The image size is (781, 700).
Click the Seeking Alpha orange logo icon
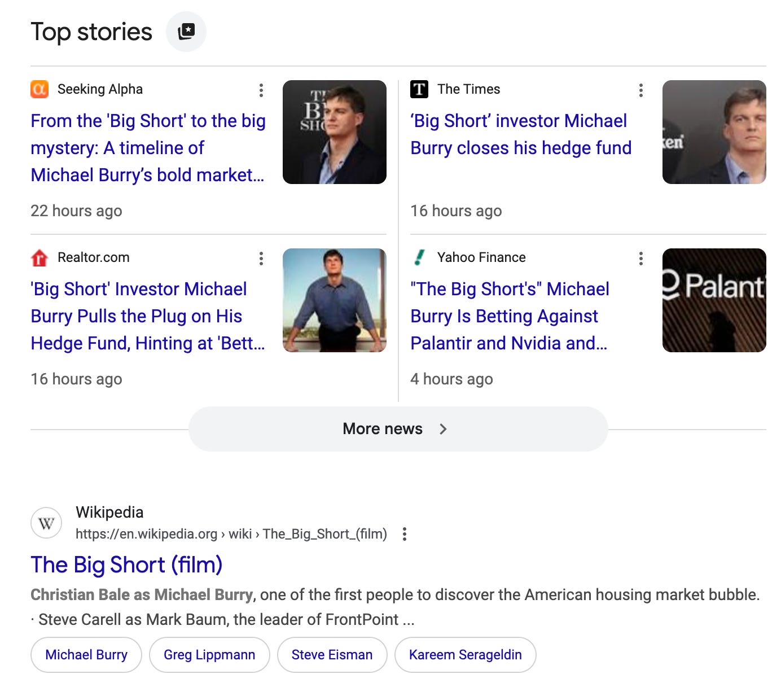40,89
